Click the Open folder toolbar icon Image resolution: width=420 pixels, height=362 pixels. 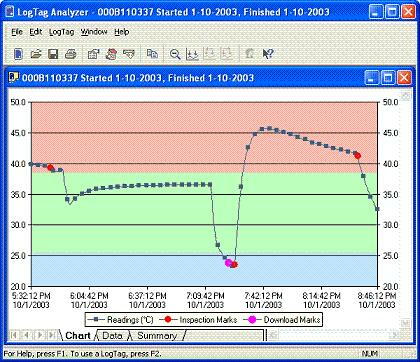(36, 54)
